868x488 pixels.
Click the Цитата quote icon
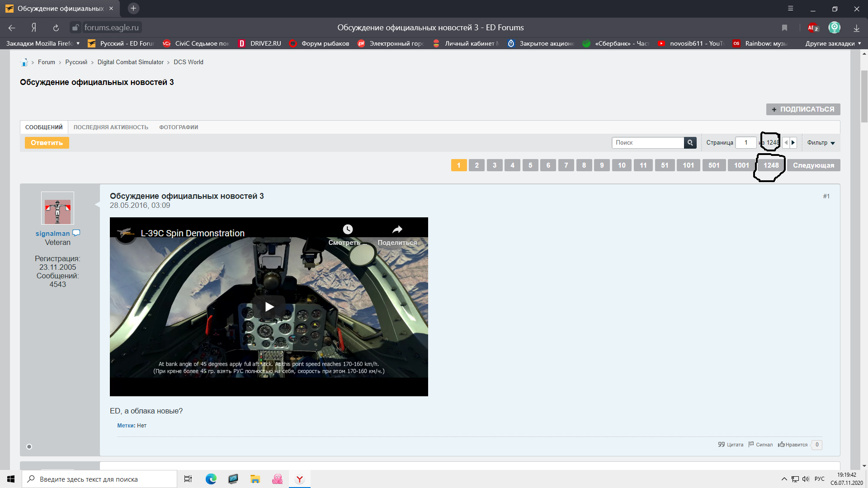pyautogui.click(x=721, y=445)
